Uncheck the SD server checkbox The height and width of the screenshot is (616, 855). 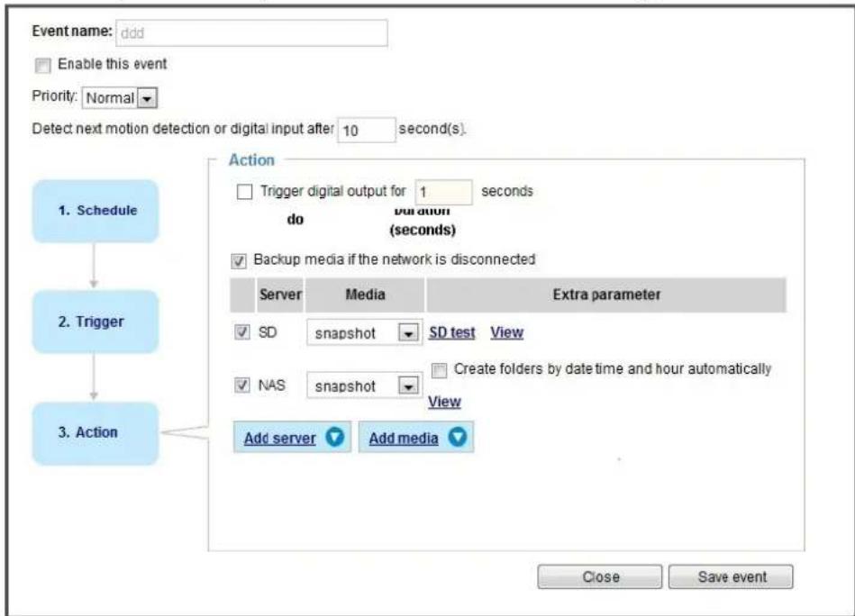pyautogui.click(x=242, y=331)
